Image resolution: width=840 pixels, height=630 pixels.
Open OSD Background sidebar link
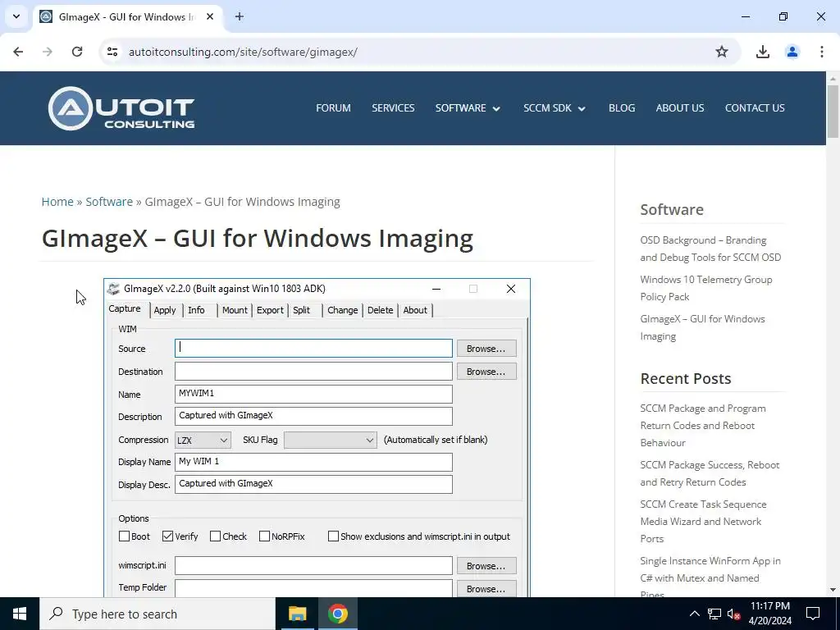tap(710, 249)
